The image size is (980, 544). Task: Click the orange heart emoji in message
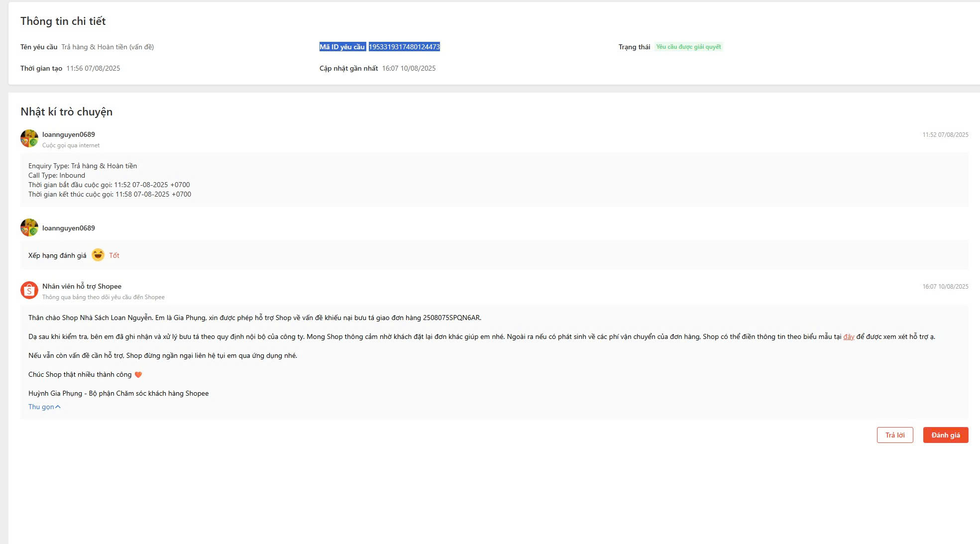coord(138,375)
